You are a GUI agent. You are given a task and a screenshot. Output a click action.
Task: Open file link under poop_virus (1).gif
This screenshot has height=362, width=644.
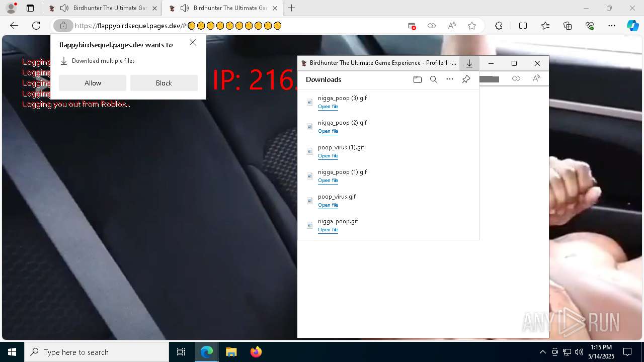click(x=328, y=156)
